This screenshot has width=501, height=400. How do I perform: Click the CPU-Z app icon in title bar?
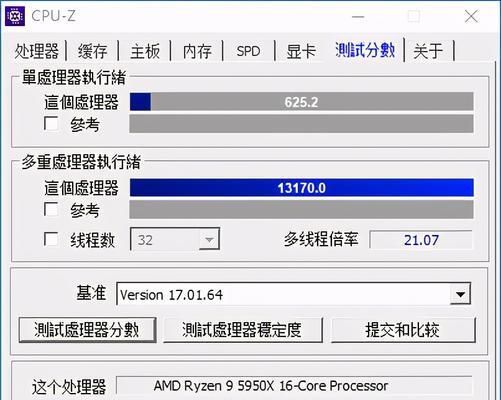click(x=15, y=16)
